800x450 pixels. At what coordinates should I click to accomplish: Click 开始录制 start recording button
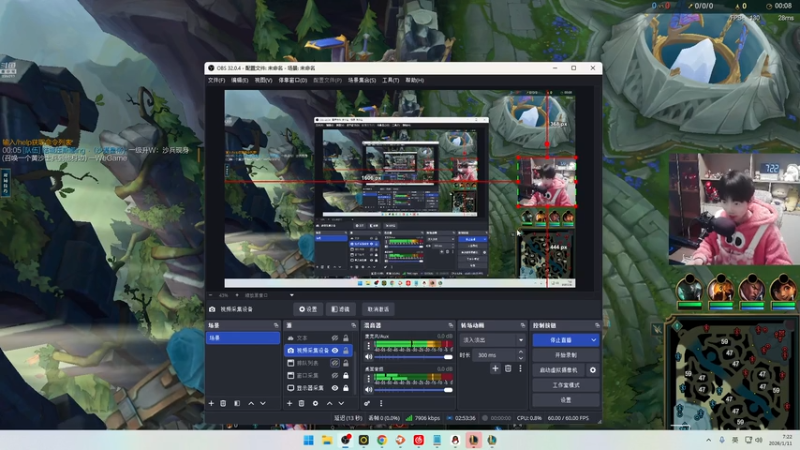(565, 355)
